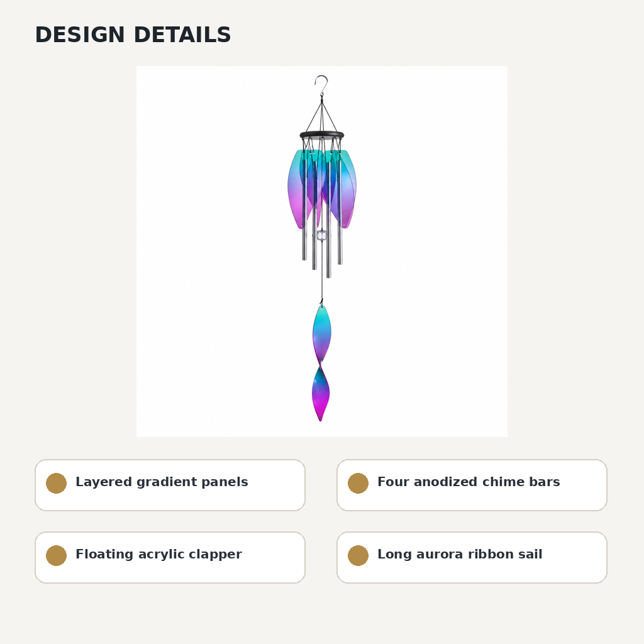644x644 pixels.
Task: Click the gold dot beside Long aurora ribbon sail
Action: click(358, 555)
